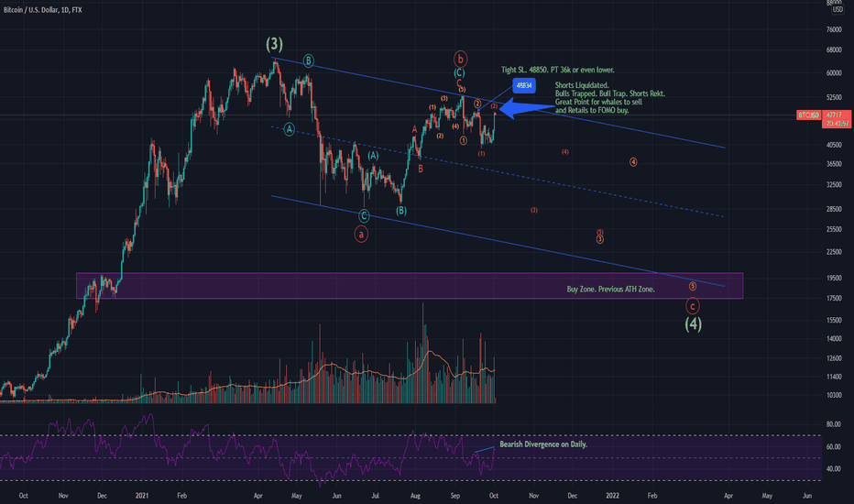The height and width of the screenshot is (504, 854).
Task: Click the 14000 price axis label
Action: tap(834, 339)
